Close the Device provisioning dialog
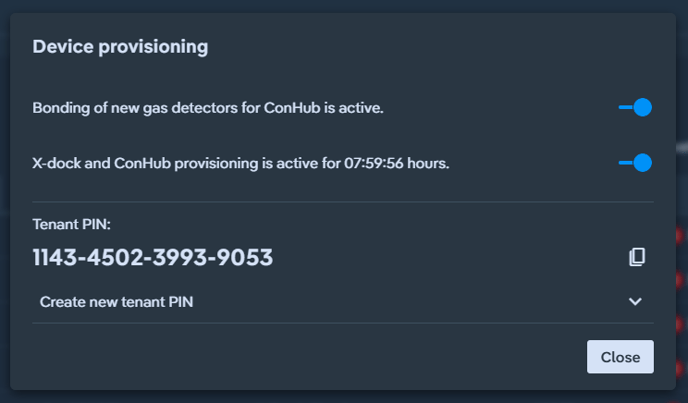This screenshot has width=688, height=403. (620, 357)
